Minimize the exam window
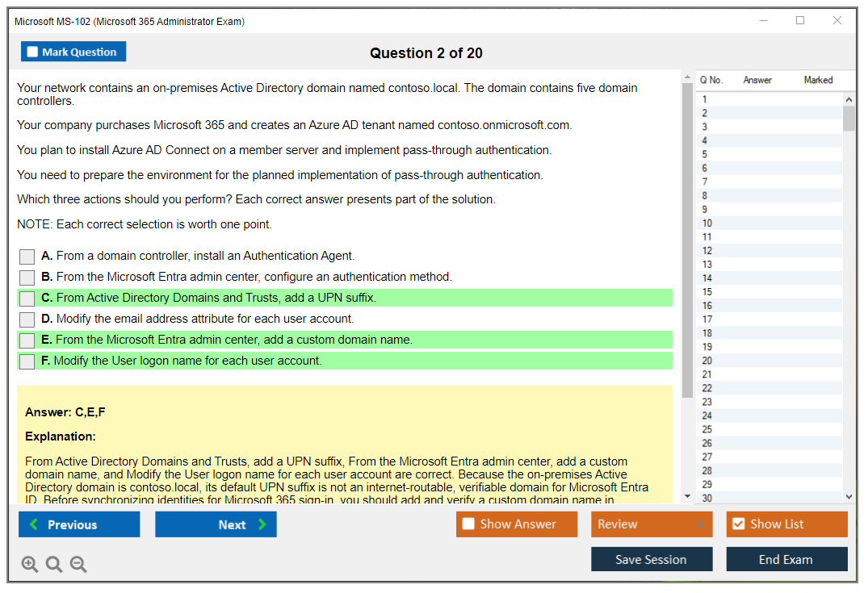 point(764,20)
